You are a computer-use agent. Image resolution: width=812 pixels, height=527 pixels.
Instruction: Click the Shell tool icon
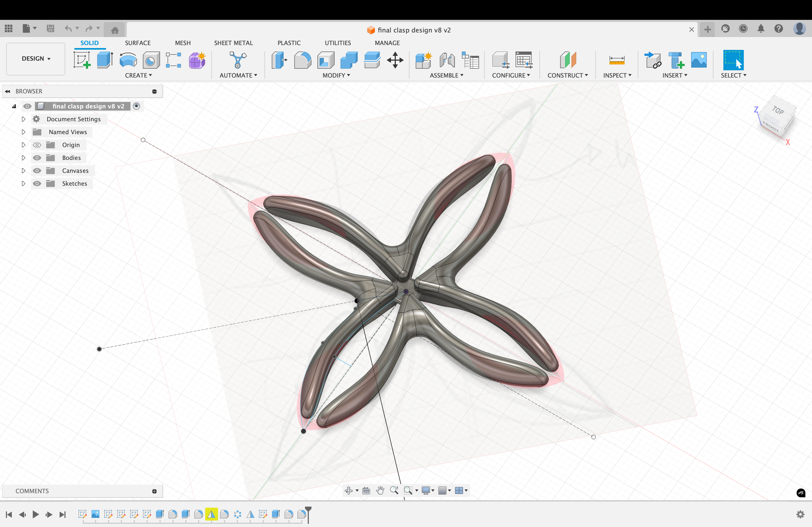pyautogui.click(x=326, y=60)
